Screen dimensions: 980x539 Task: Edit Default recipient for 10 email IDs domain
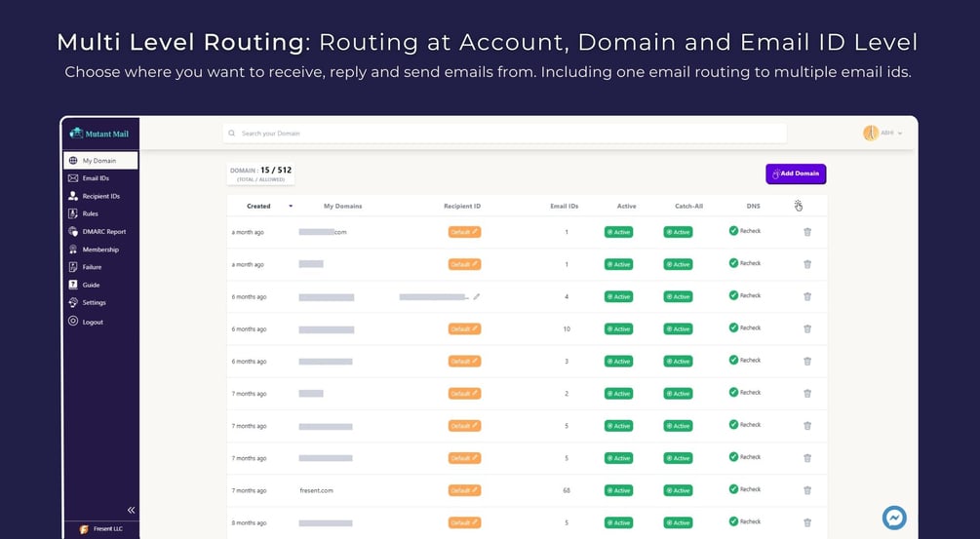point(464,328)
